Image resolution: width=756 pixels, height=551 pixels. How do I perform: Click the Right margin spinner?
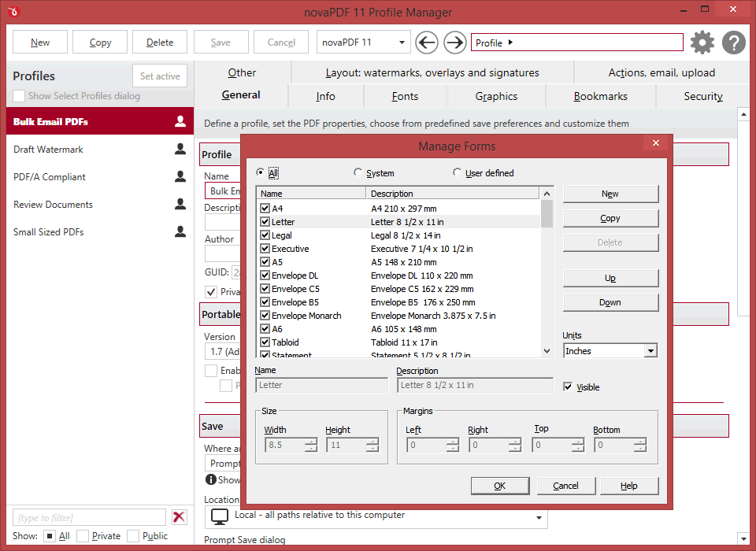(x=515, y=445)
